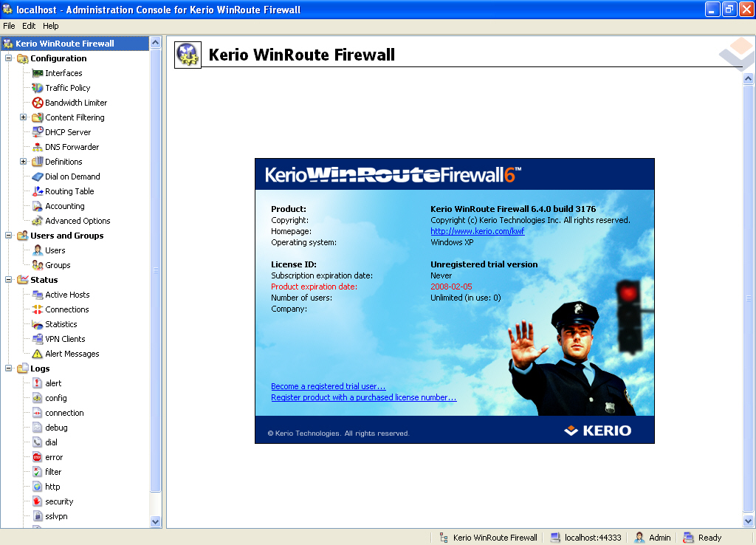
Task: Expand the Definitions node
Action: coord(23,162)
